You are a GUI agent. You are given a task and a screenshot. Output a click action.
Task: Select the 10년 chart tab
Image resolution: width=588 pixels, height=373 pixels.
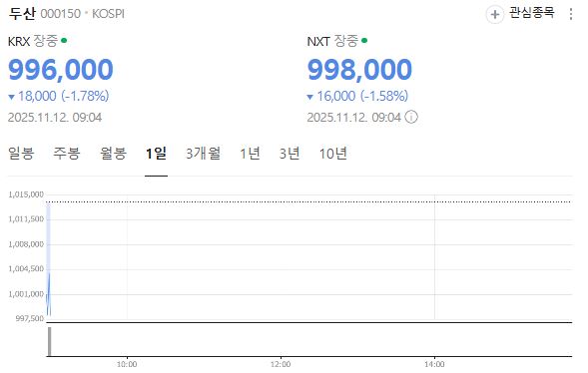coord(333,154)
